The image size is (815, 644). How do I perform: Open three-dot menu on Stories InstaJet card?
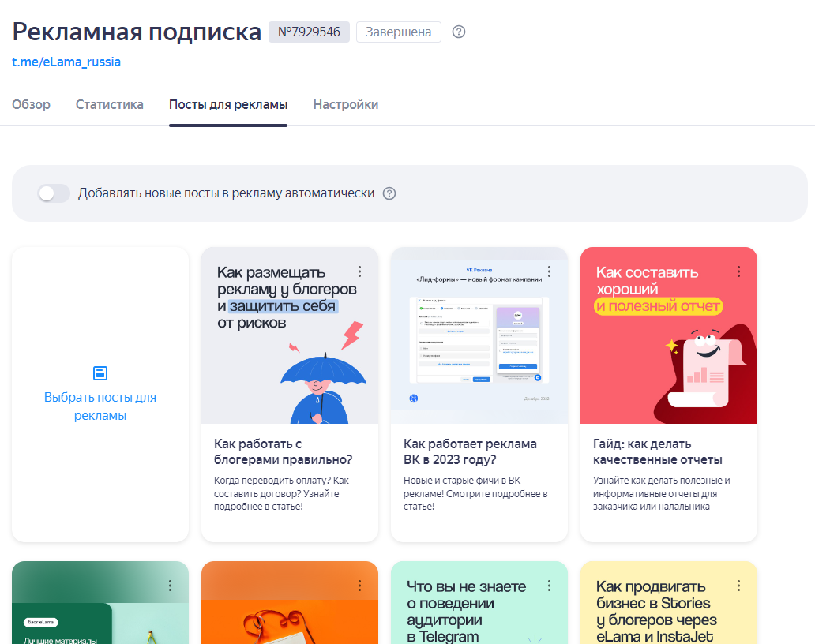tap(738, 586)
